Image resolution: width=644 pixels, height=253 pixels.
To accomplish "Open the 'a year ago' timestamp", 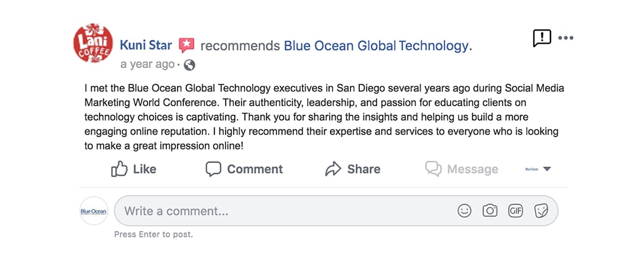I will (x=147, y=65).
